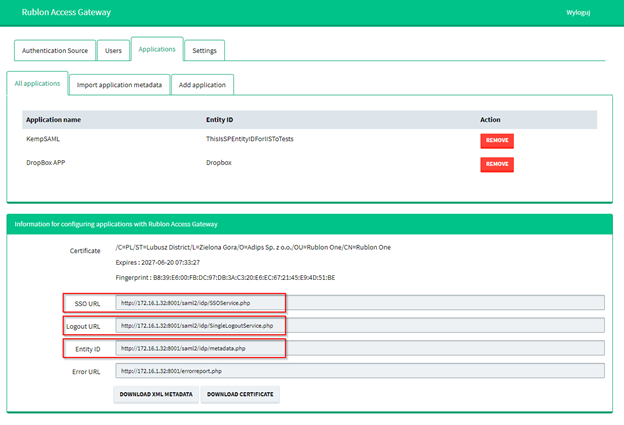Click the SSO URL input field

point(360,302)
